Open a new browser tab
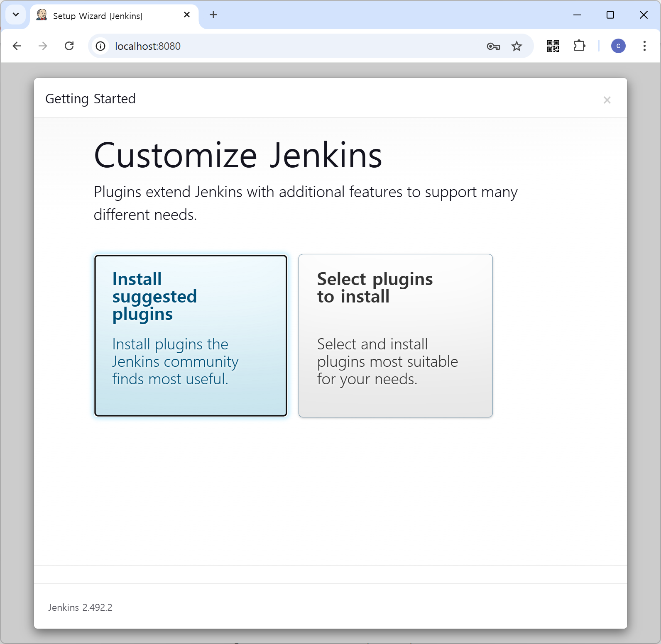 click(x=213, y=15)
